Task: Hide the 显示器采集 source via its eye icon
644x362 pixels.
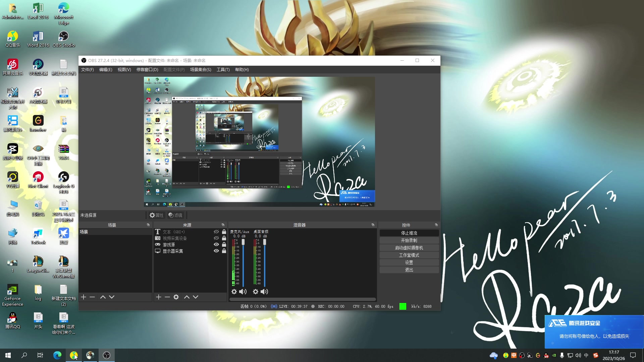Action: pos(216,251)
